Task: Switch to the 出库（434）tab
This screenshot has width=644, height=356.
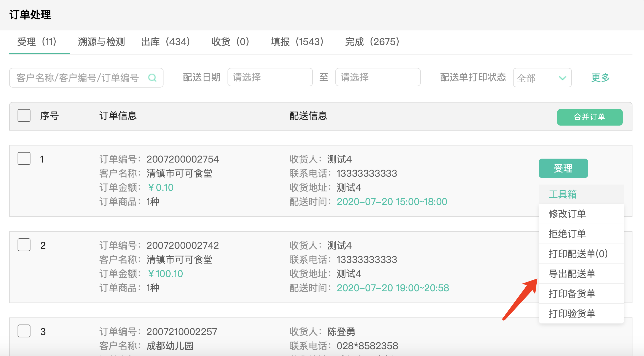Action: [165, 42]
